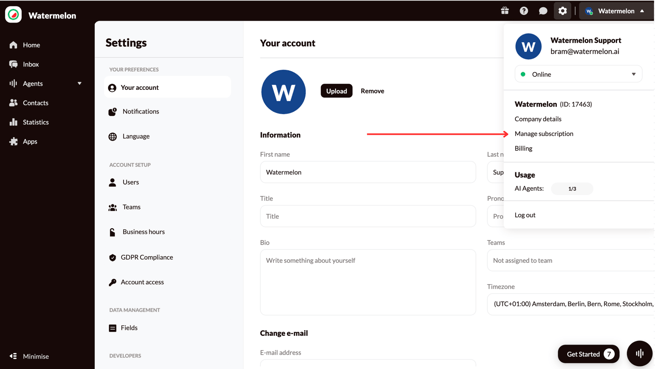Open Manage subscription
This screenshot has width=655, height=369.
tap(543, 134)
